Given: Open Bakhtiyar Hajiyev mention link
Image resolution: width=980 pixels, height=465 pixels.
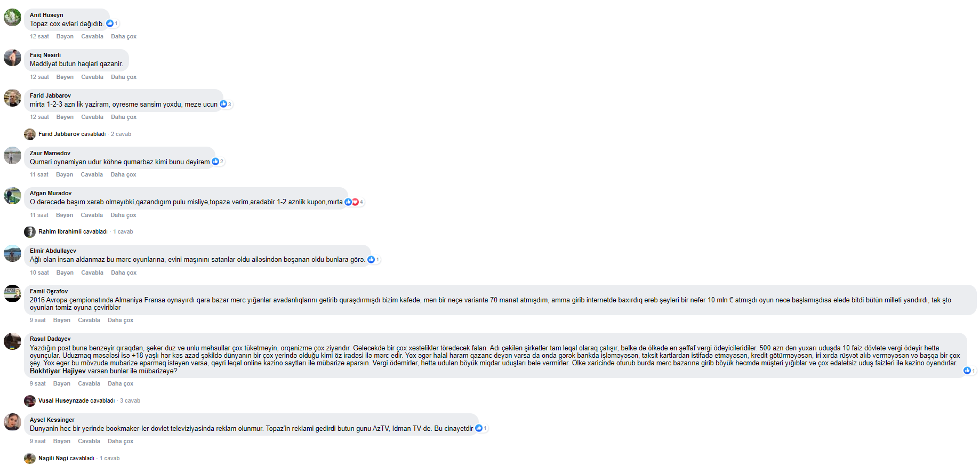Looking at the screenshot, I should [x=58, y=371].
